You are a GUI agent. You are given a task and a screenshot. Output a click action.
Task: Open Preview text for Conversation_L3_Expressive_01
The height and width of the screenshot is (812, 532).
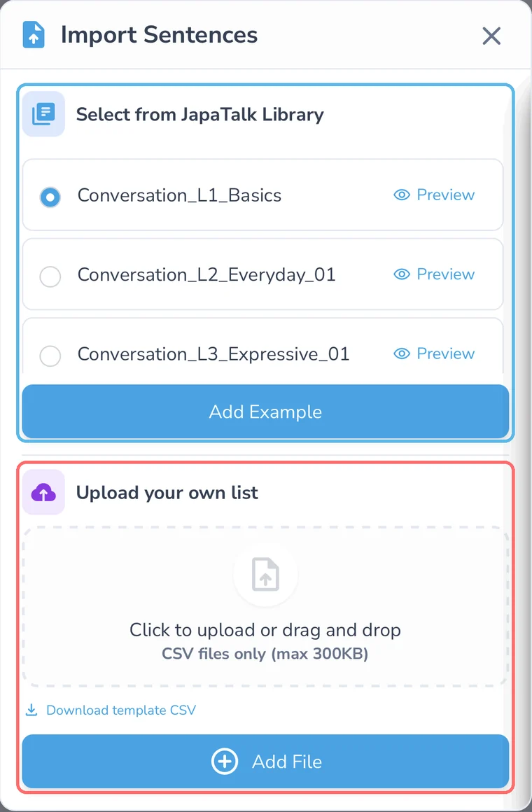click(x=445, y=353)
